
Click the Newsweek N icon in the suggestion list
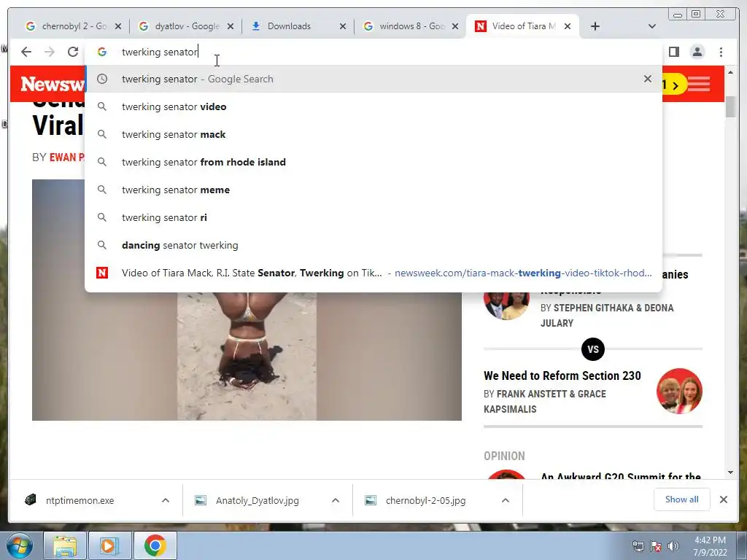tap(102, 273)
